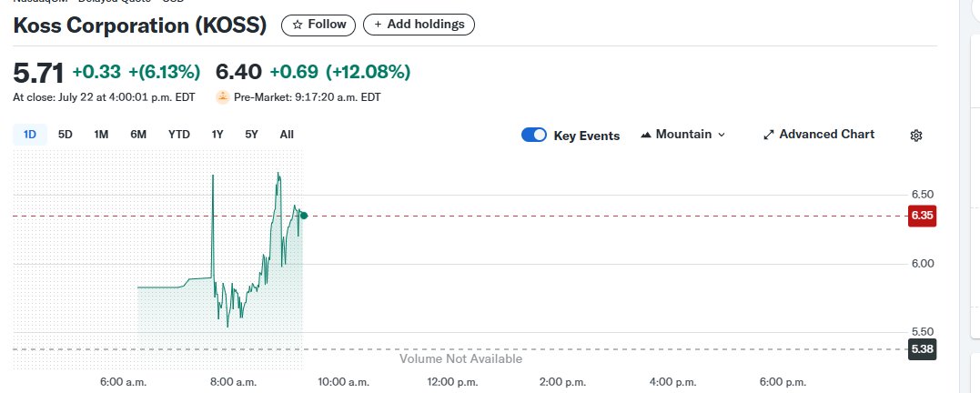Select the 5Y time range

point(251,135)
